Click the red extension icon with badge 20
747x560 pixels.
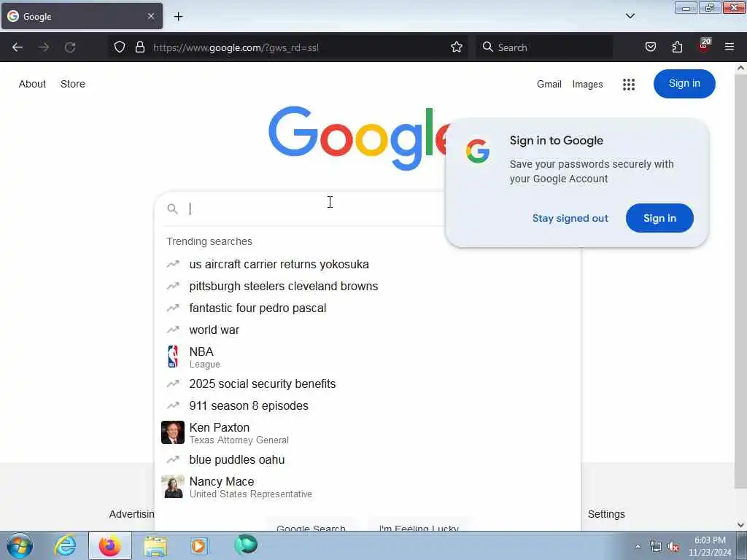(x=704, y=46)
